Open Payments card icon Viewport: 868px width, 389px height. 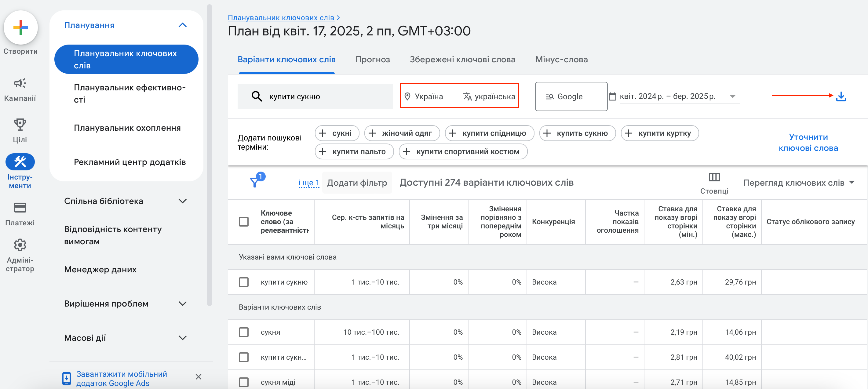point(20,207)
